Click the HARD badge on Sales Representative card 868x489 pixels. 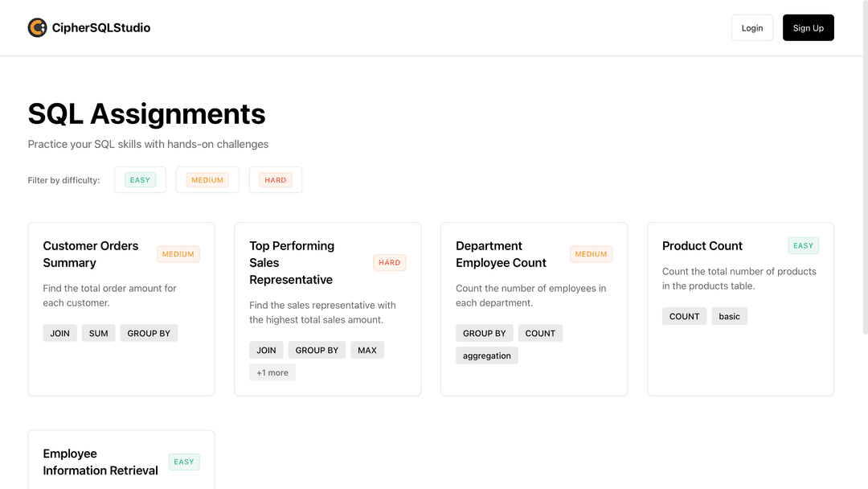pyautogui.click(x=390, y=262)
